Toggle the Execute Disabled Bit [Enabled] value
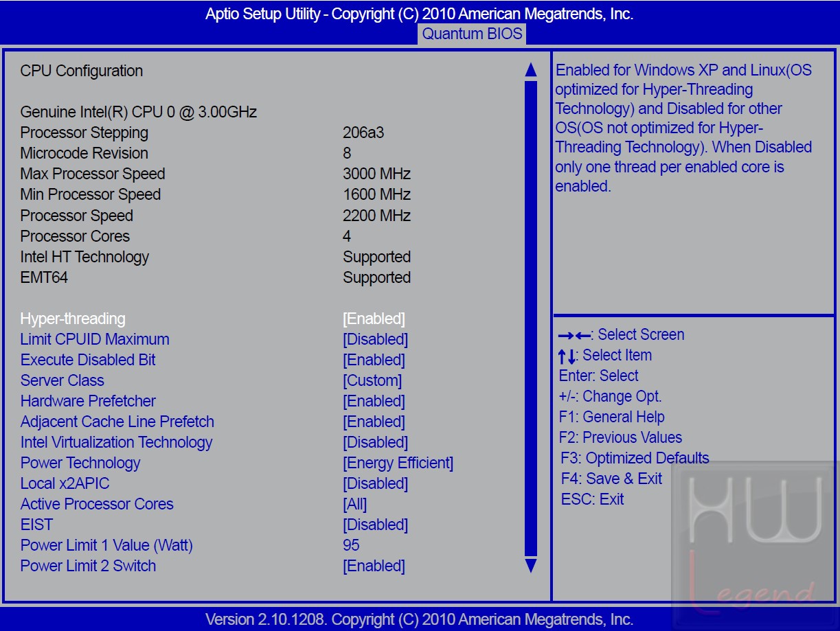The image size is (840, 631). click(x=374, y=360)
